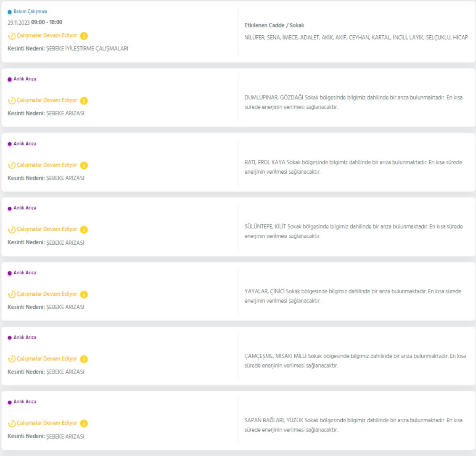The width and height of the screenshot is (476, 456).
Task: Click the ŞEBEKE İYİLEŞTİRME ÇALIŞMALARI outage reason
Action: coord(87,49)
